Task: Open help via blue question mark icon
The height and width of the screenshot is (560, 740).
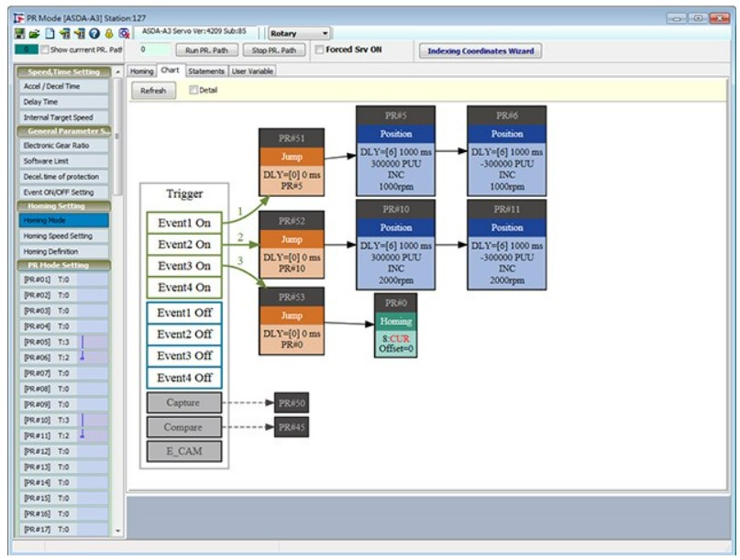Action: (x=94, y=34)
